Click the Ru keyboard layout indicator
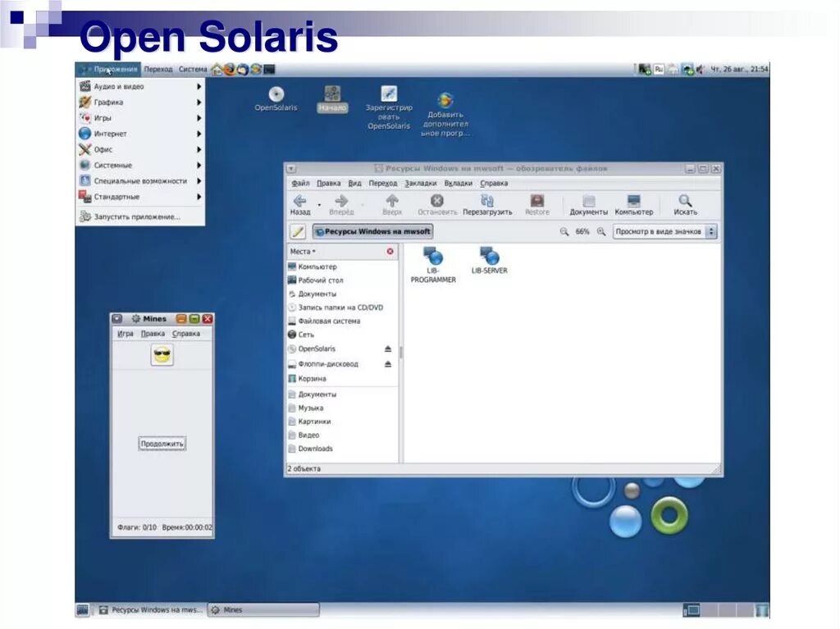Screen dimensions: 840x629 659,69
